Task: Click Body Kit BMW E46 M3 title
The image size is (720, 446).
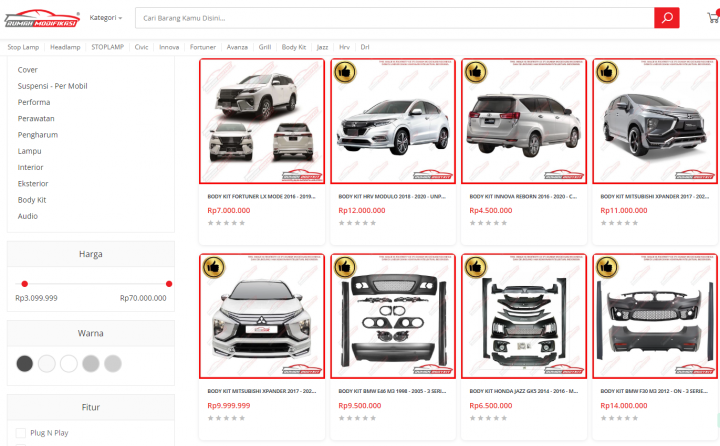Action: (x=392, y=391)
